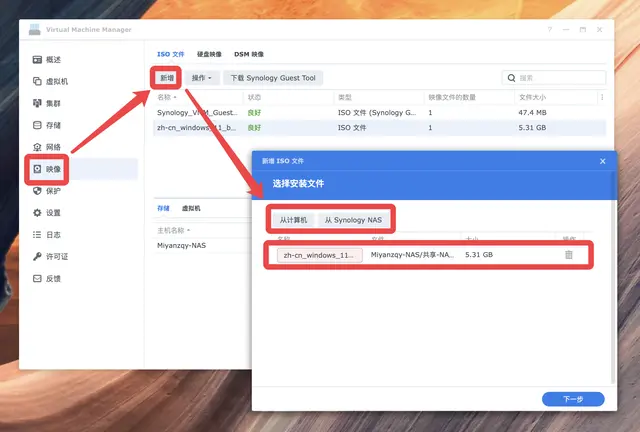640x432 pixels.
Task: Click the 映像文件的数量 column header
Action: click(452, 97)
